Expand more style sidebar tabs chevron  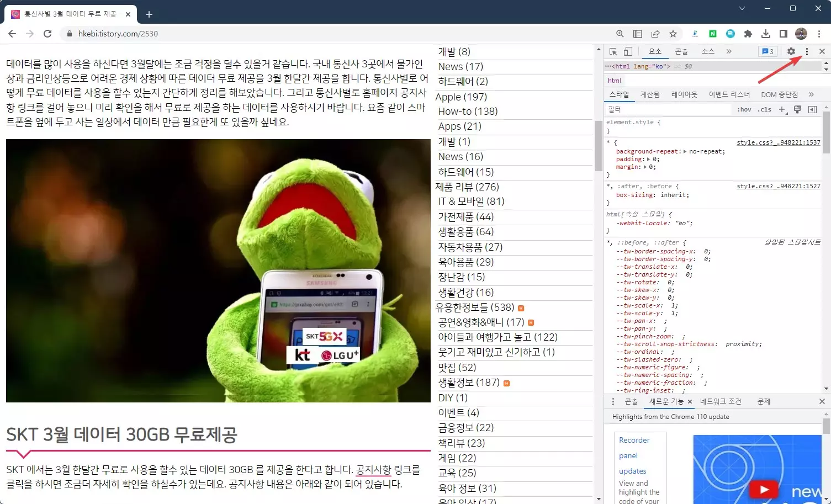click(811, 94)
